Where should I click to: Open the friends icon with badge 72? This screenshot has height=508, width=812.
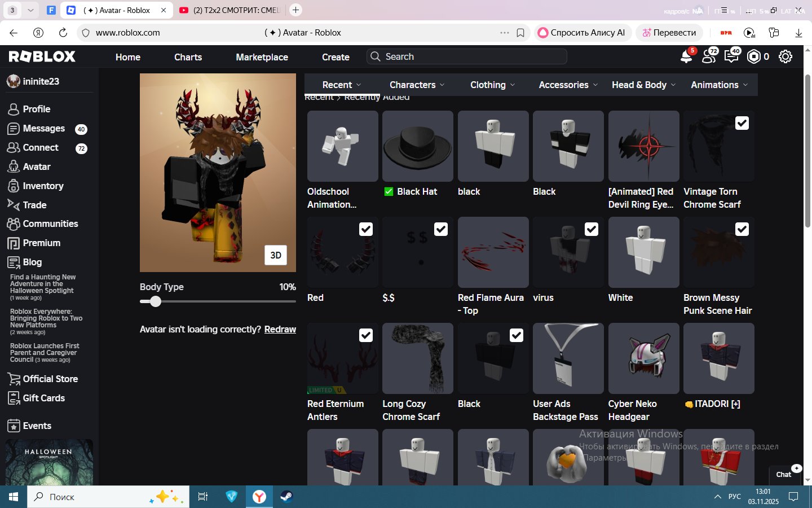[x=708, y=56]
